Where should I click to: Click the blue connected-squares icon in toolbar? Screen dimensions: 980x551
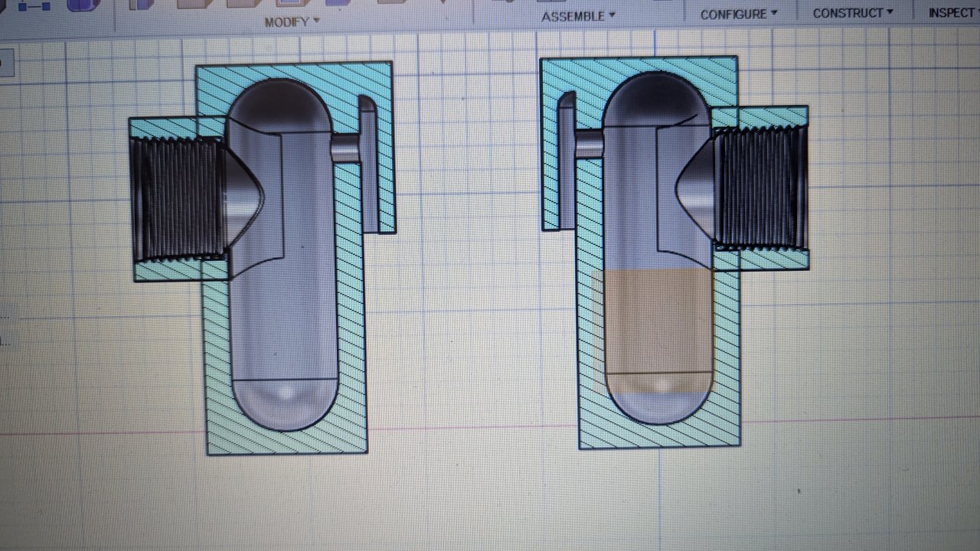[x=34, y=5]
